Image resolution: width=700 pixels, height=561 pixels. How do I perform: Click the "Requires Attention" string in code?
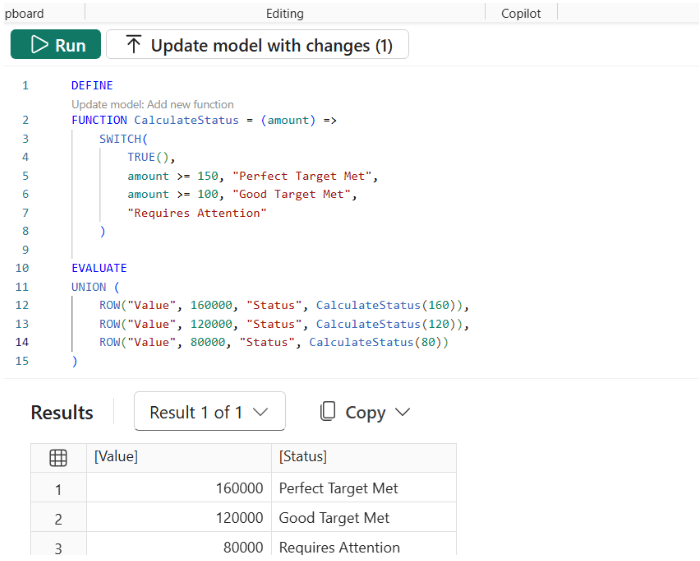click(197, 213)
